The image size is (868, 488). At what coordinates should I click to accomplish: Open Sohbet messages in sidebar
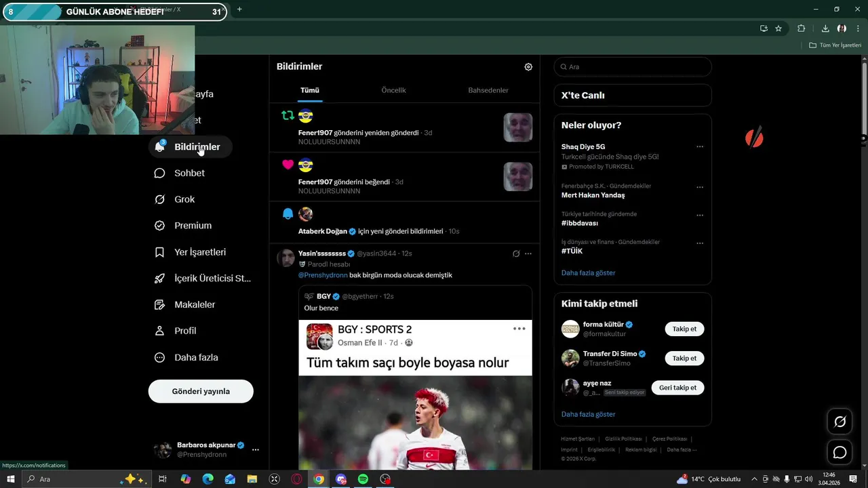click(x=180, y=173)
